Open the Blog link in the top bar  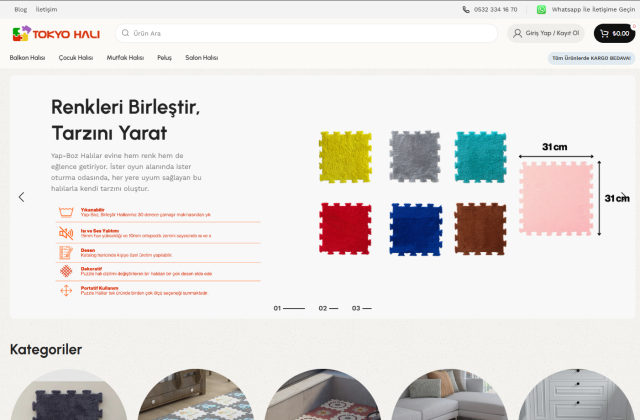click(20, 9)
